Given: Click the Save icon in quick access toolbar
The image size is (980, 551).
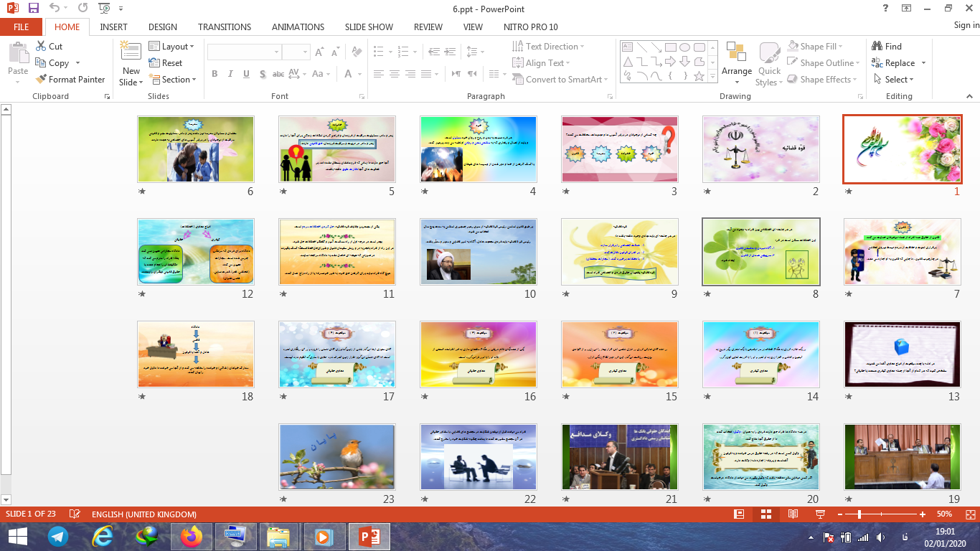Looking at the screenshot, I should [33, 9].
